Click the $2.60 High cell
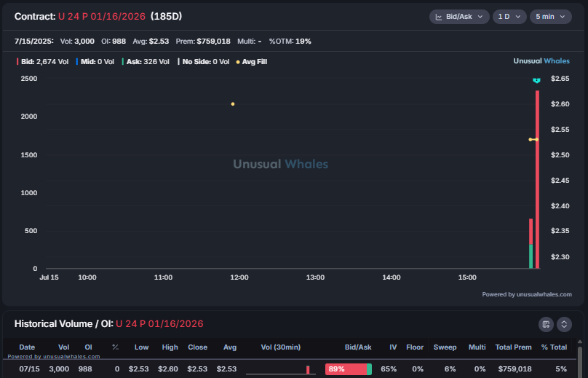Image resolution: width=588 pixels, height=378 pixels. point(168,369)
